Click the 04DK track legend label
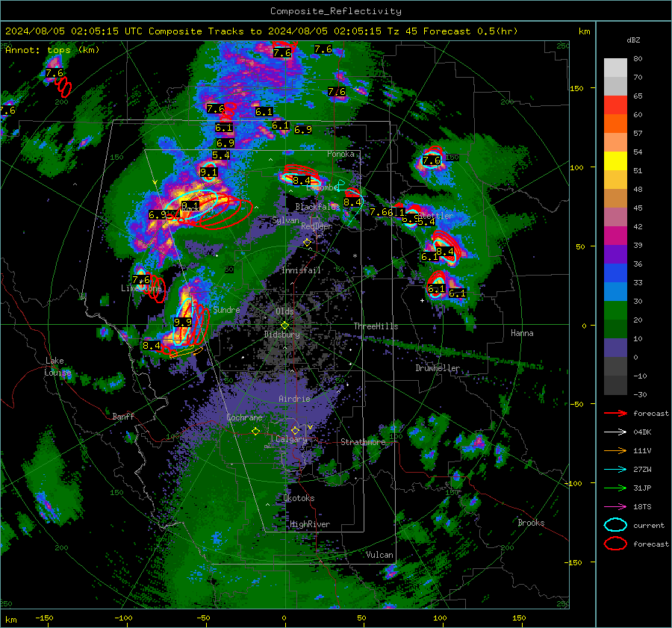Image resolution: width=672 pixels, height=628 pixels. point(642,432)
